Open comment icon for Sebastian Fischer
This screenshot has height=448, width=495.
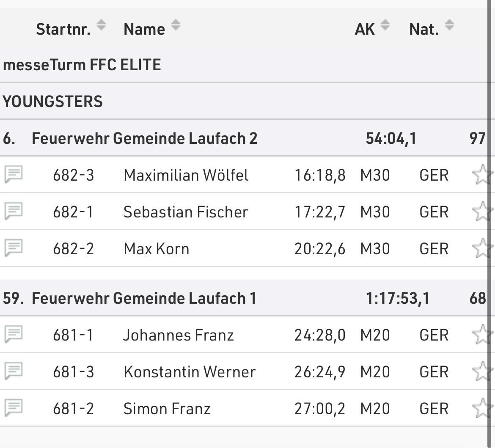click(13, 211)
